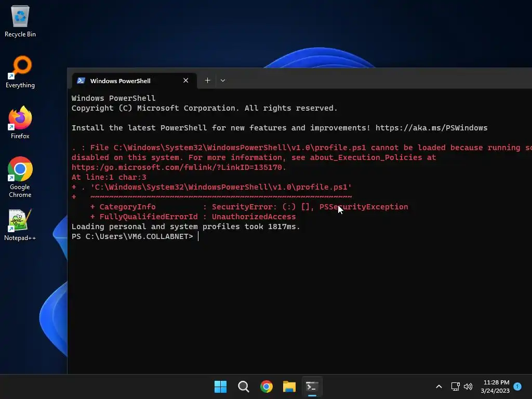Screen dimensions: 532x399
Task: Click the 'At line:1 char:3' text
Action: pyautogui.click(x=109, y=177)
